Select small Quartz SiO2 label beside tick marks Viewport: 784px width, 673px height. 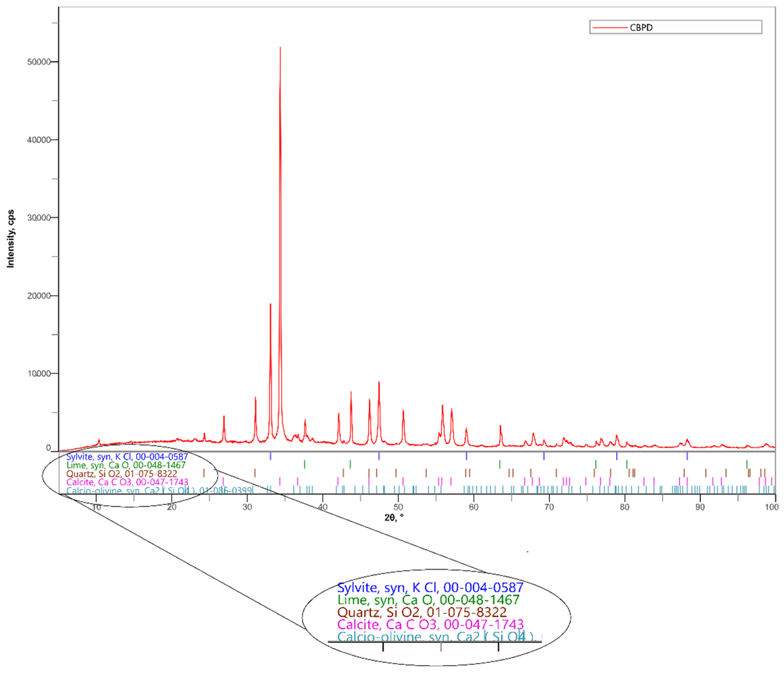click(x=122, y=473)
